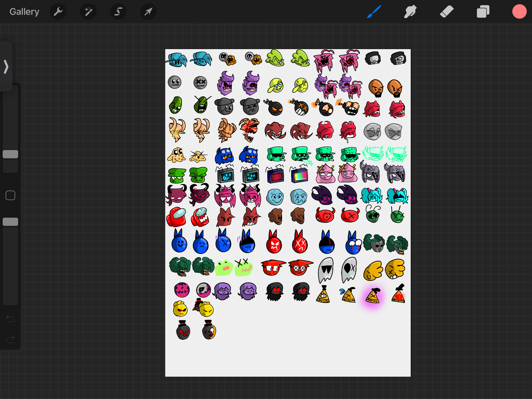Click the glowing purple triangle character

point(373,297)
